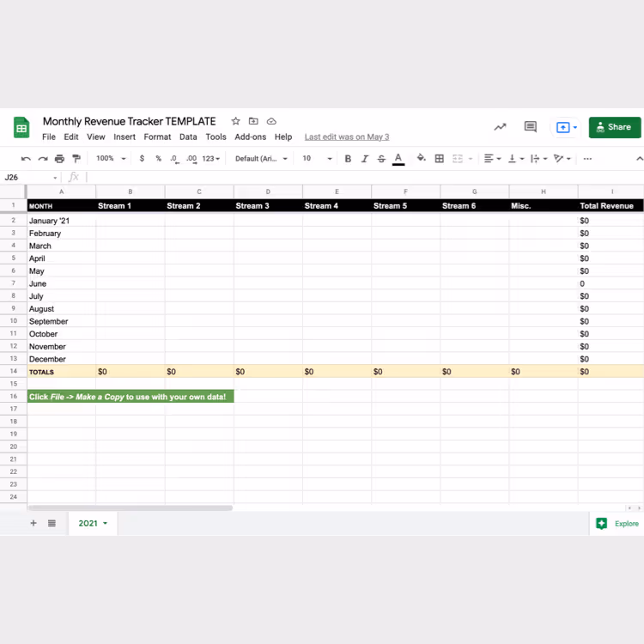The width and height of the screenshot is (644, 644).
Task: Click the green 'Make a Copy' note cell
Action: coord(131,397)
